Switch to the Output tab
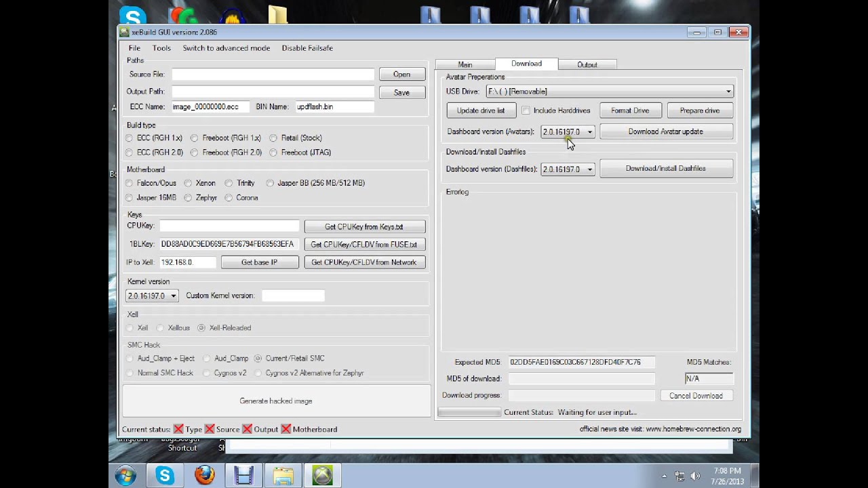This screenshot has width=868, height=488. pos(587,64)
